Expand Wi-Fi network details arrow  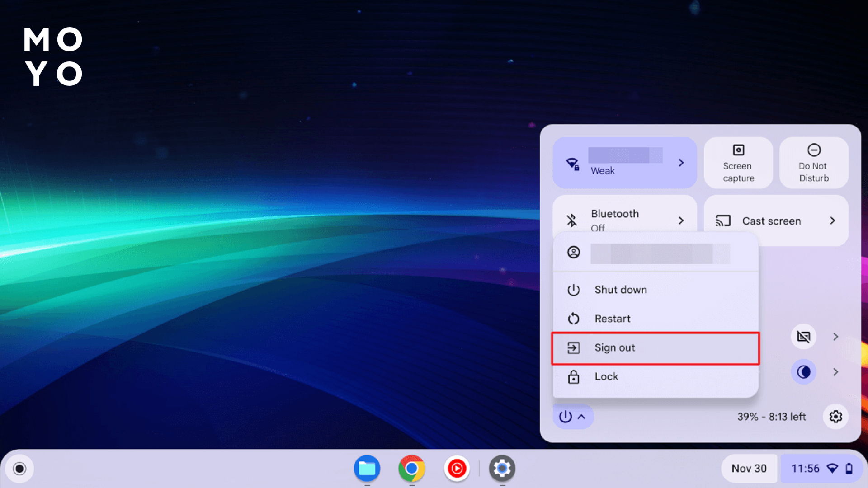click(x=681, y=163)
